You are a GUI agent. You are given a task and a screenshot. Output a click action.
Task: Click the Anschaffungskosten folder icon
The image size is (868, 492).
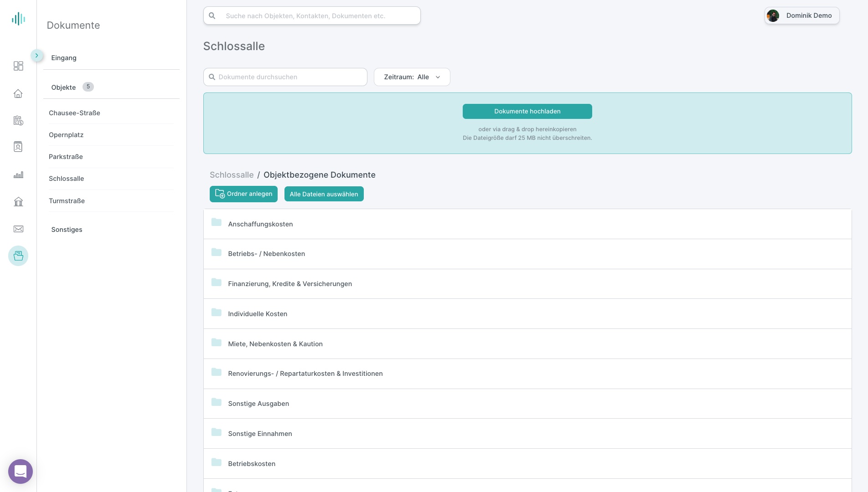click(217, 222)
